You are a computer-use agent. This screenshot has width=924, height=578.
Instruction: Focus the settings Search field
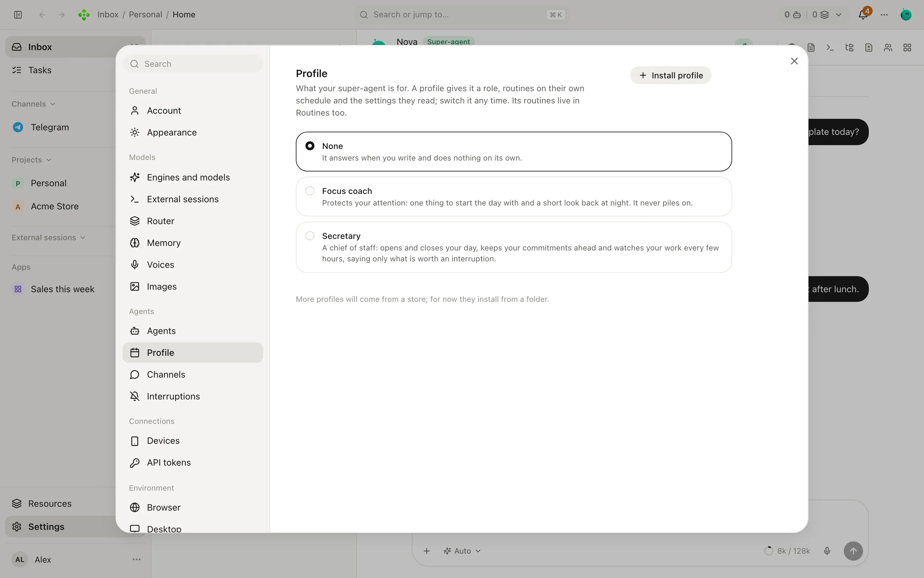193,64
